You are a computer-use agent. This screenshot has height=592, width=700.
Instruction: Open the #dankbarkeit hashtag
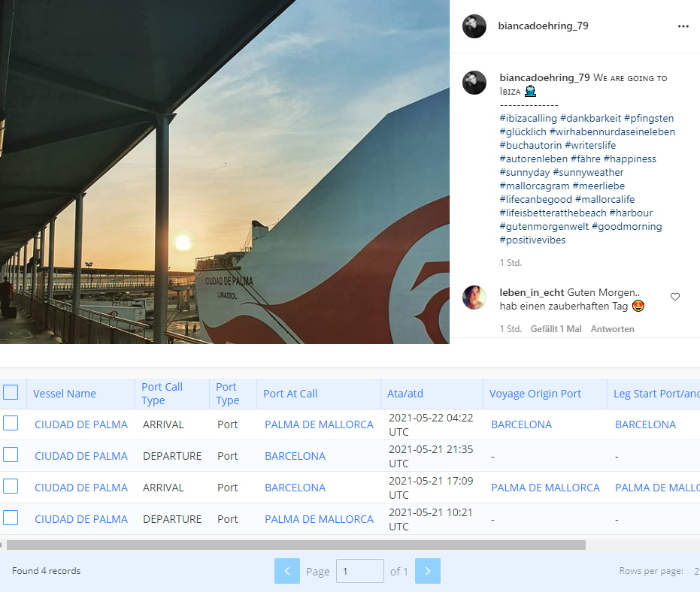coord(590,118)
